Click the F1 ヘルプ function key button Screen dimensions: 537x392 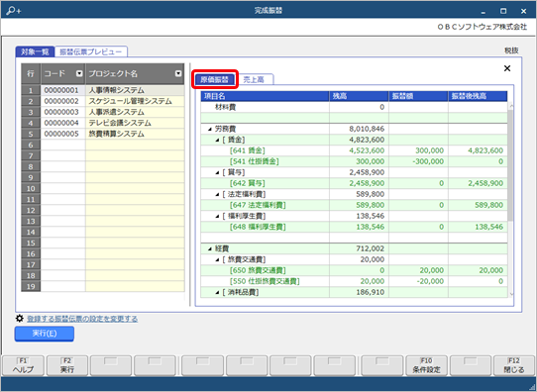(23, 365)
